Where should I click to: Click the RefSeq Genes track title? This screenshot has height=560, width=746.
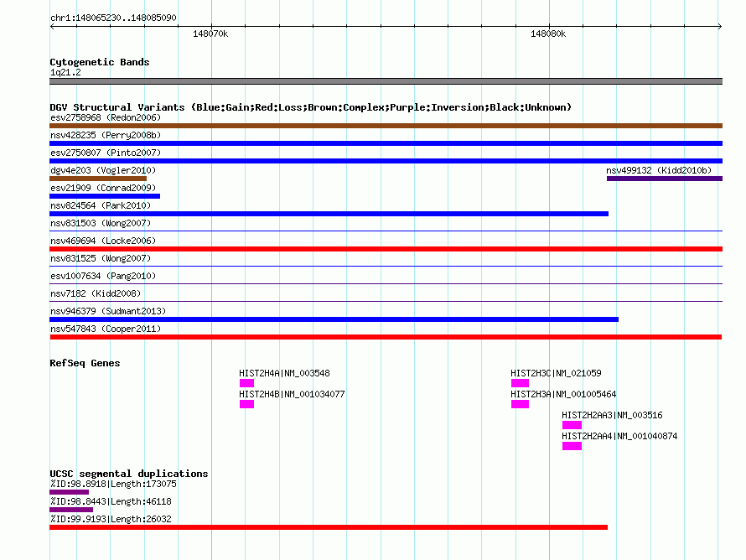(x=85, y=363)
